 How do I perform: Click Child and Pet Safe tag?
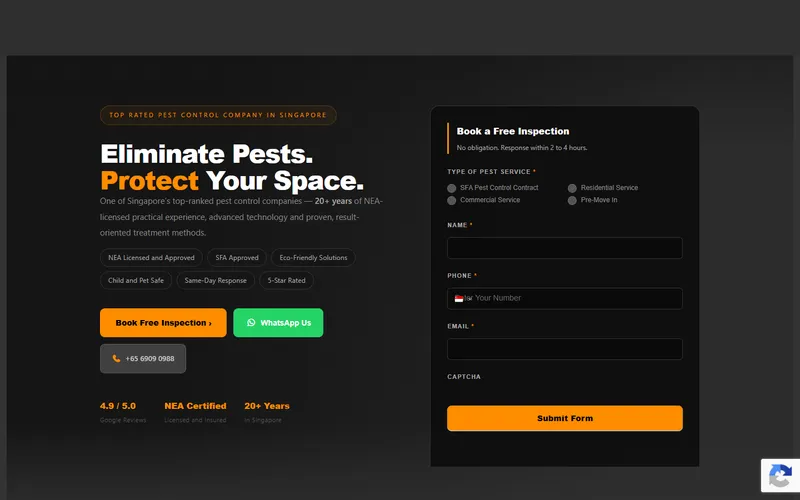136,280
